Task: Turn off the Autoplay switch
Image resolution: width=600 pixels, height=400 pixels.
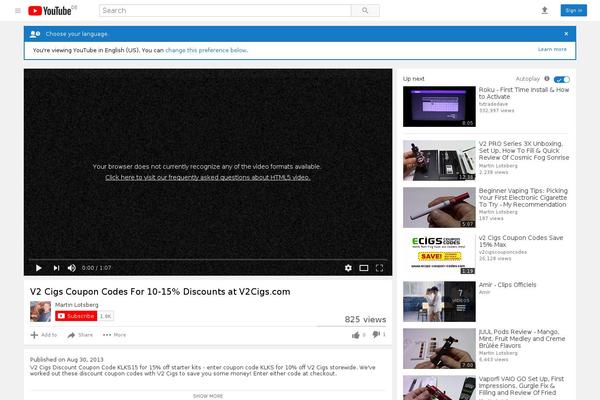Action: (561, 80)
